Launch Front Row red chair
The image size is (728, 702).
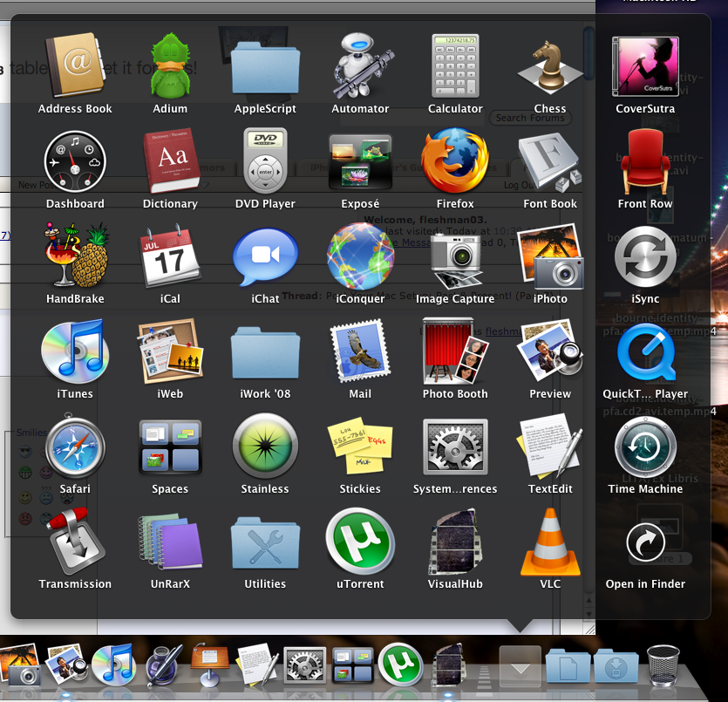point(645,161)
